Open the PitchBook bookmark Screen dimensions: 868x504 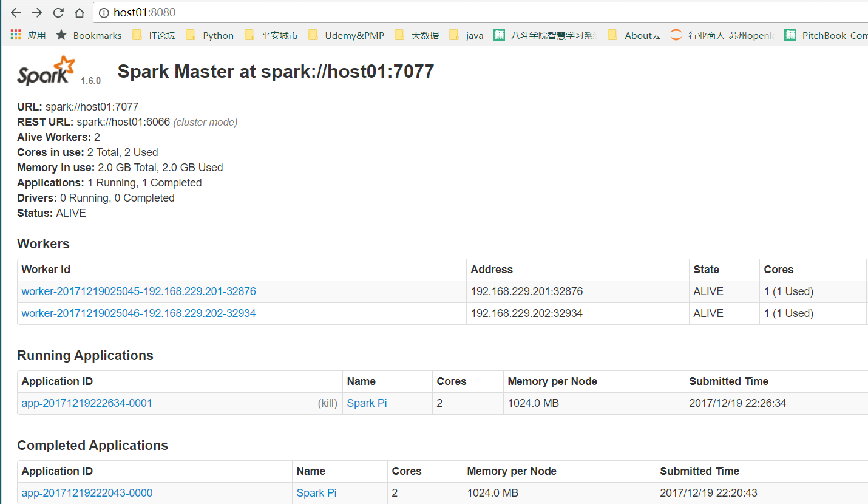[826, 35]
